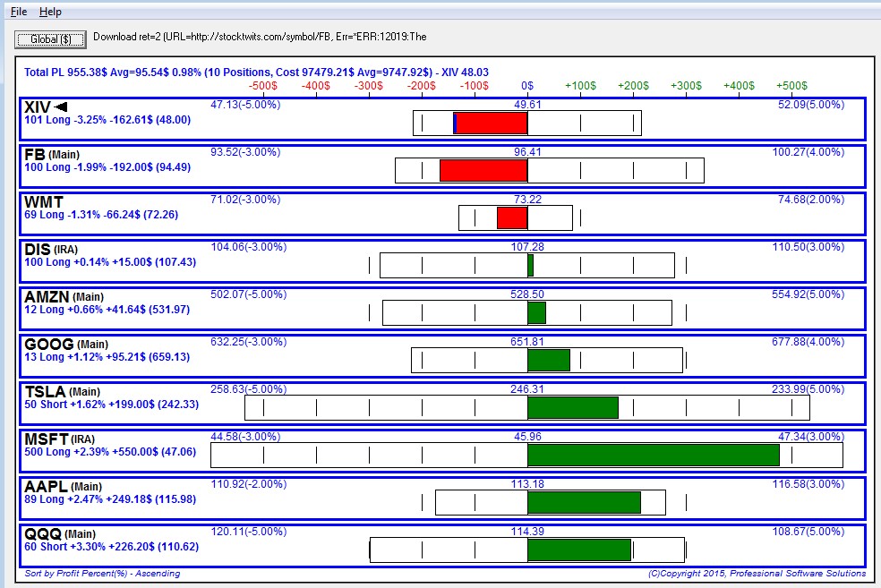This screenshot has height=588, width=881.
Task: Click the 0$ scale label
Action: click(527, 86)
